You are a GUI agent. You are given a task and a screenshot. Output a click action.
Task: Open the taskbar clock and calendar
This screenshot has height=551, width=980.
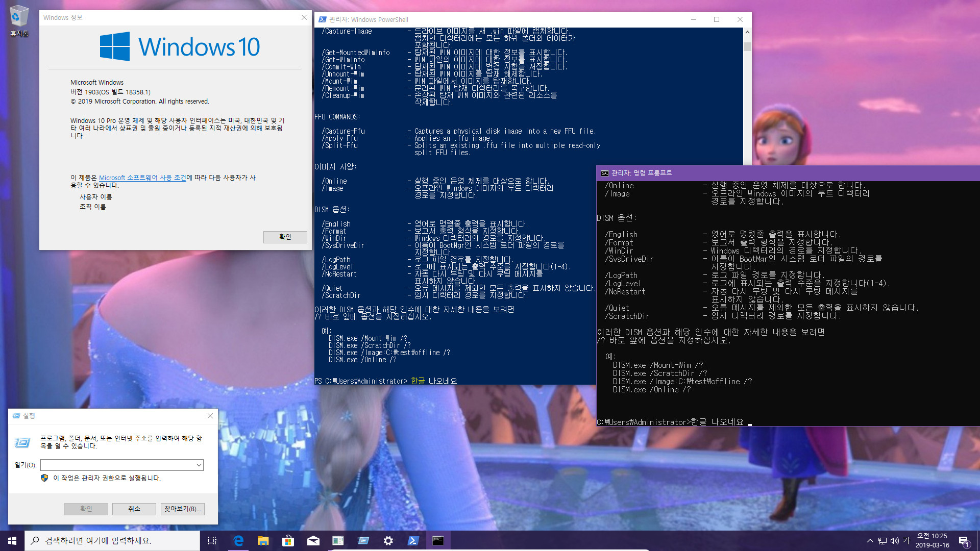[x=932, y=541]
